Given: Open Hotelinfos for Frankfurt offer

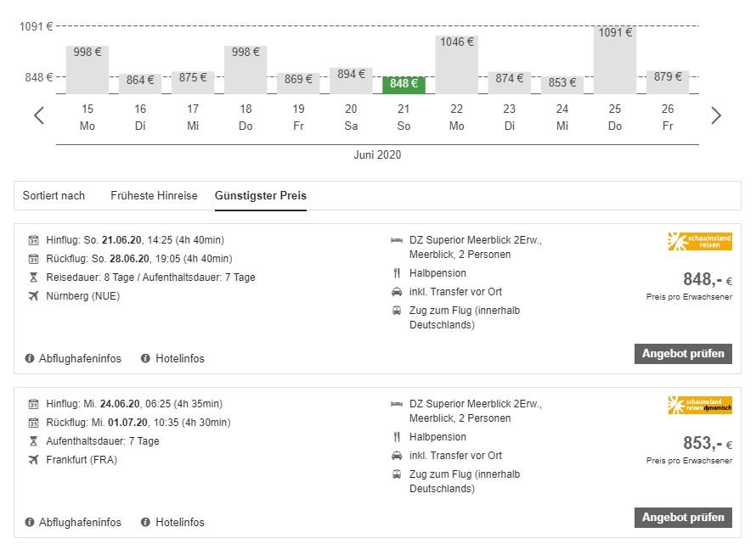Looking at the screenshot, I should tap(179, 522).
